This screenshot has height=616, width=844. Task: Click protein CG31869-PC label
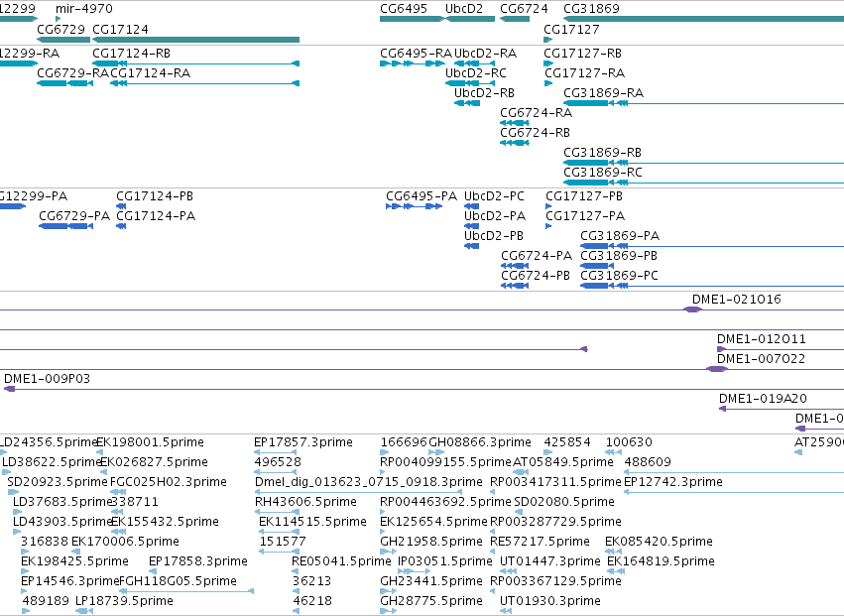pyautogui.click(x=619, y=276)
